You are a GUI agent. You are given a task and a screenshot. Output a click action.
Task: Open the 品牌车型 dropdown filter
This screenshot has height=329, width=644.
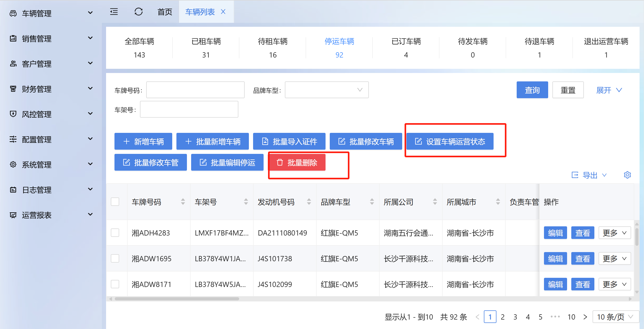(326, 90)
